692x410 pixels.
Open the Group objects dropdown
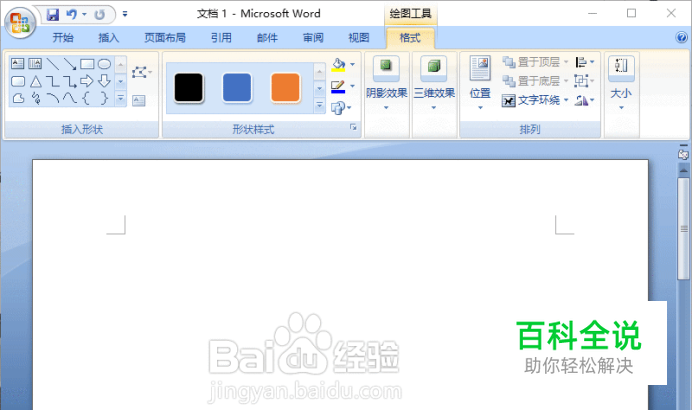(x=585, y=81)
